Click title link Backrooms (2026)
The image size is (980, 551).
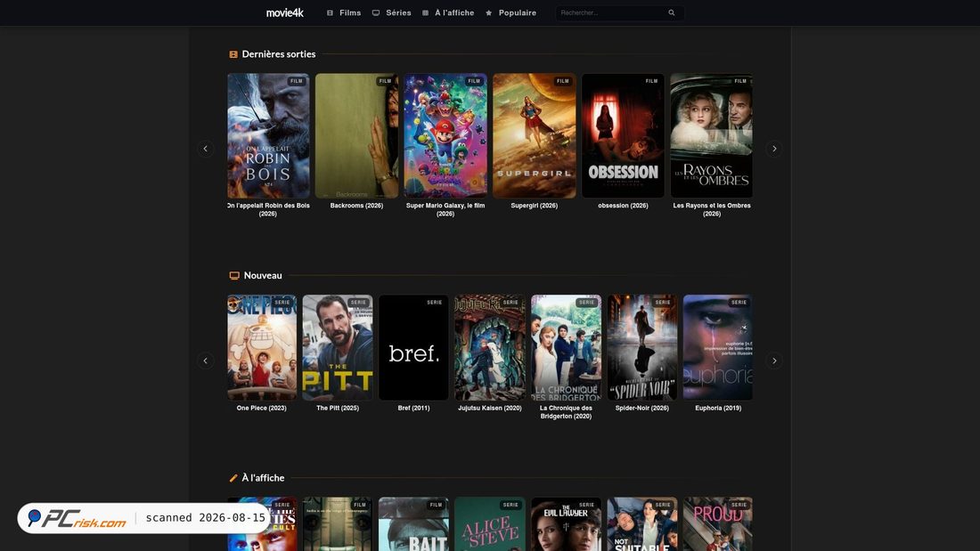point(356,206)
